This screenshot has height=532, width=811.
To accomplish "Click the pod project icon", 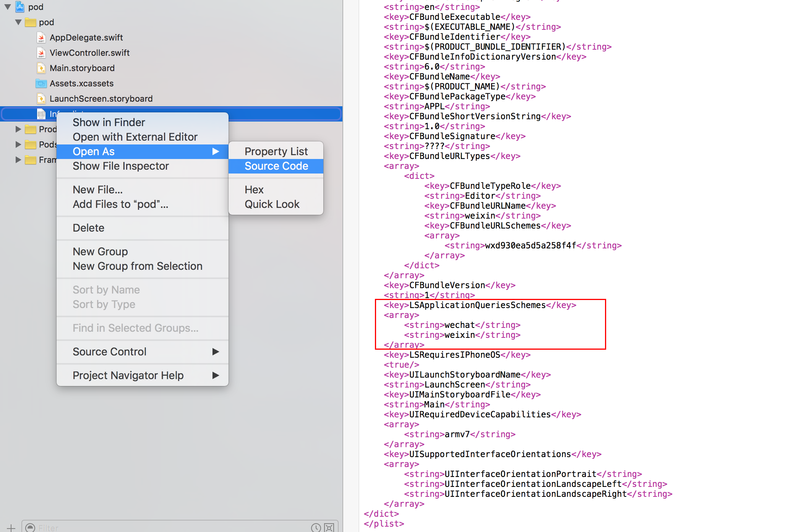I will coord(20,6).
